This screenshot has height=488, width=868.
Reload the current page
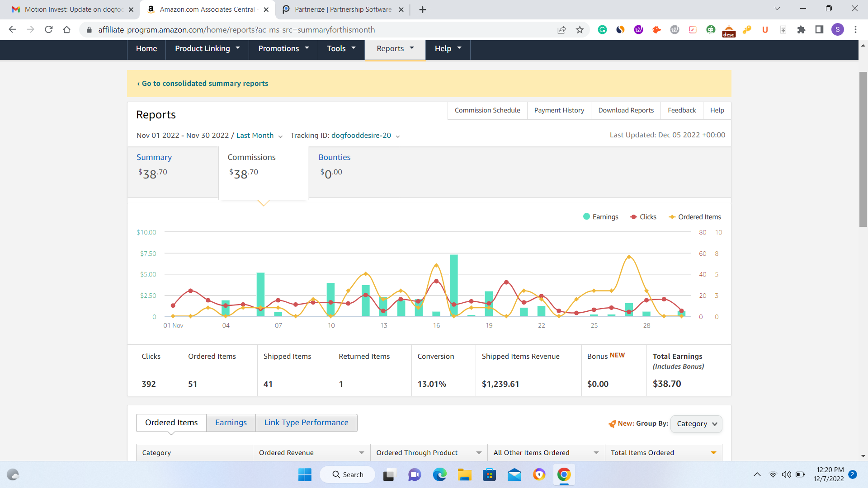[48, 30]
